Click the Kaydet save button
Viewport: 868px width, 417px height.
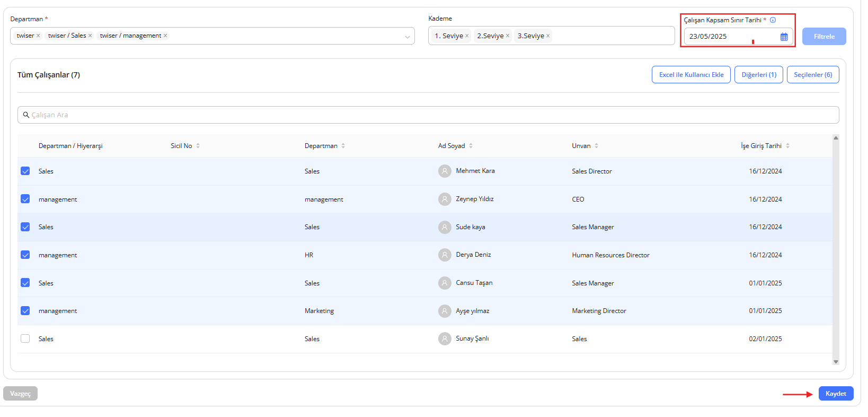click(x=835, y=394)
